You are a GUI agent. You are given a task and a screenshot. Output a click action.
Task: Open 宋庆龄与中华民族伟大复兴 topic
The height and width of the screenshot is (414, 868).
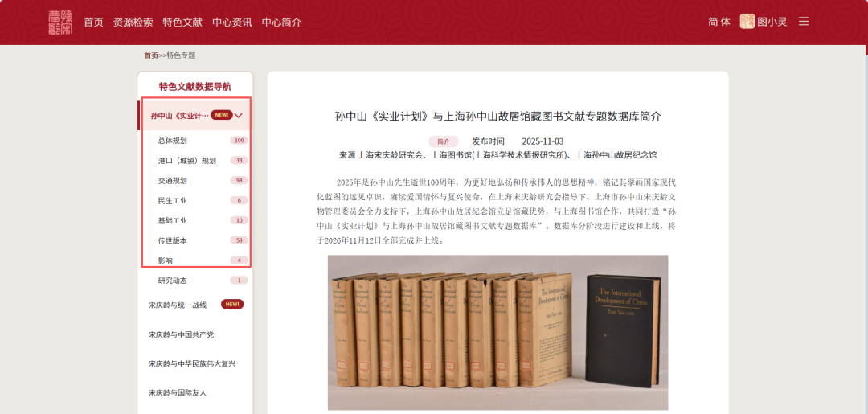point(192,363)
